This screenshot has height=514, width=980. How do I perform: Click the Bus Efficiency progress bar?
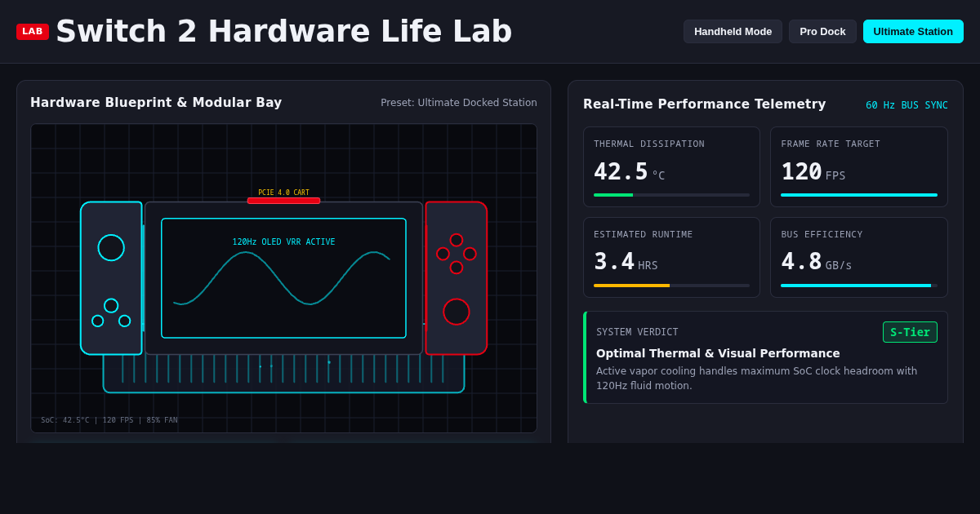click(859, 286)
